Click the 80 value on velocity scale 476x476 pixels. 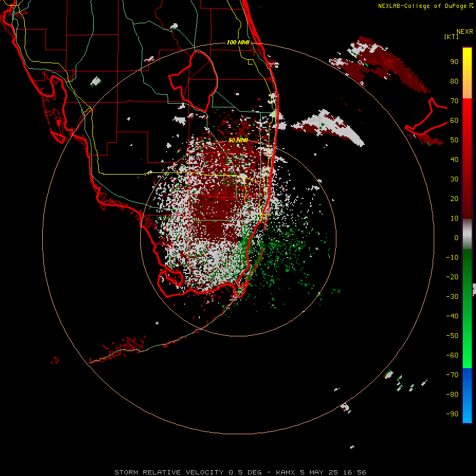click(x=454, y=81)
